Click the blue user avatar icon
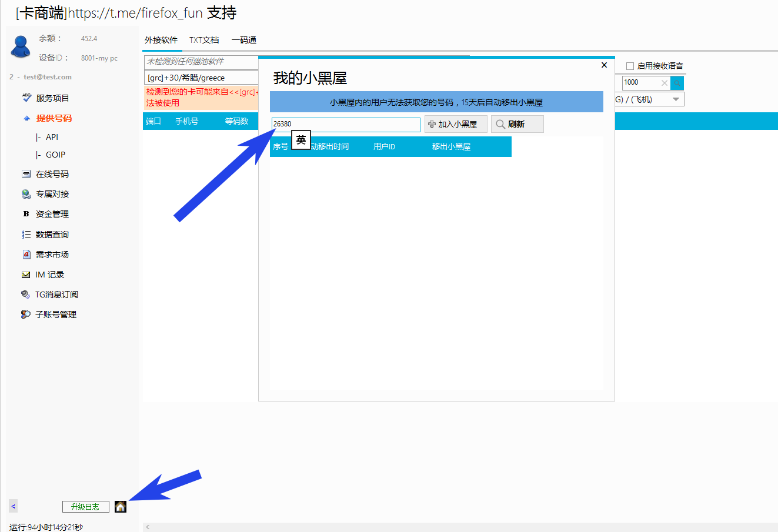778x532 pixels. pyautogui.click(x=21, y=46)
